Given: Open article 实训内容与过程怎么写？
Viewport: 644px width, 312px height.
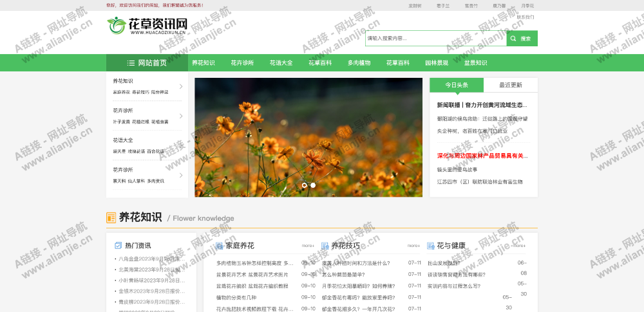Looking at the screenshot, I should (454, 286).
